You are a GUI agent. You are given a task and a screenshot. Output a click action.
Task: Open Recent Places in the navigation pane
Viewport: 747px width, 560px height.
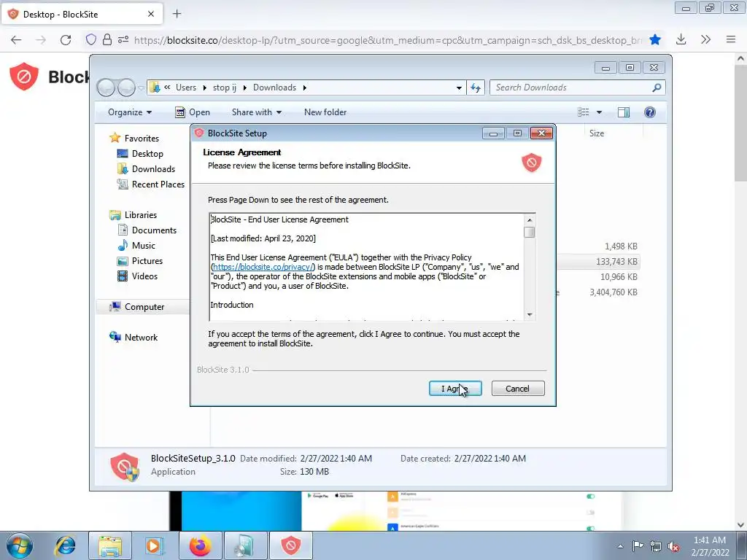[158, 184]
